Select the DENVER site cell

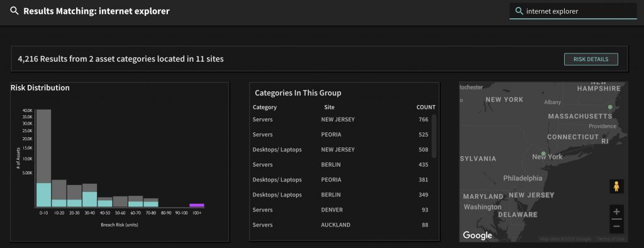click(332, 210)
